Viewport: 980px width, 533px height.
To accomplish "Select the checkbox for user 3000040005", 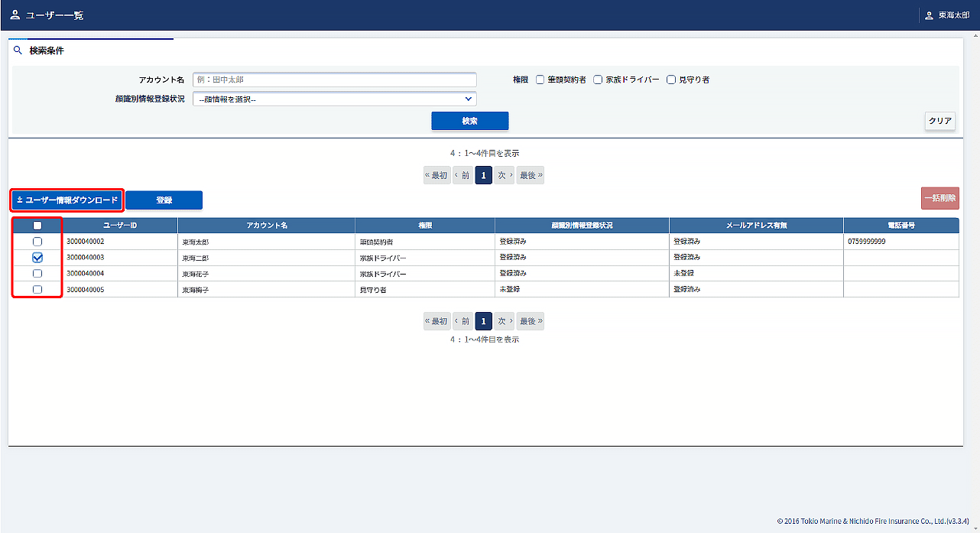I will [x=37, y=290].
